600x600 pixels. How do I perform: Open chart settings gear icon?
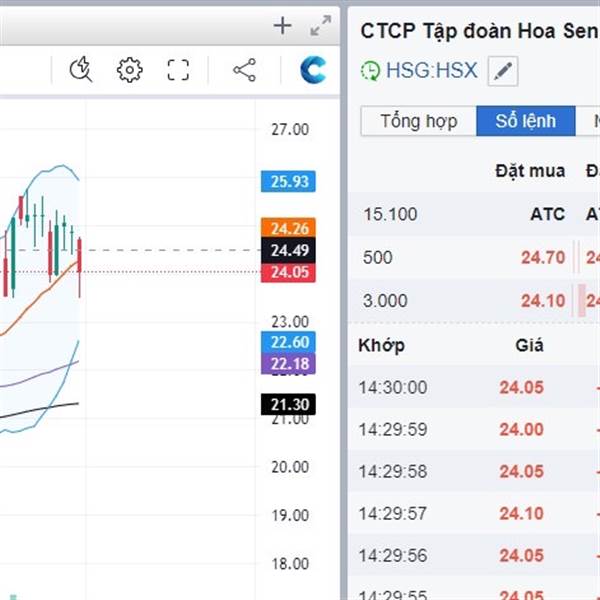tap(130, 70)
